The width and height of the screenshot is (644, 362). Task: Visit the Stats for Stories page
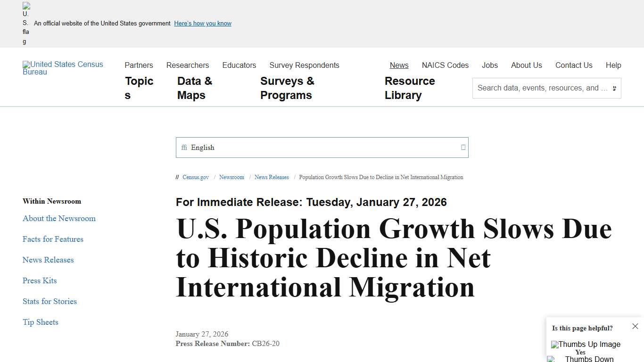coord(50,301)
